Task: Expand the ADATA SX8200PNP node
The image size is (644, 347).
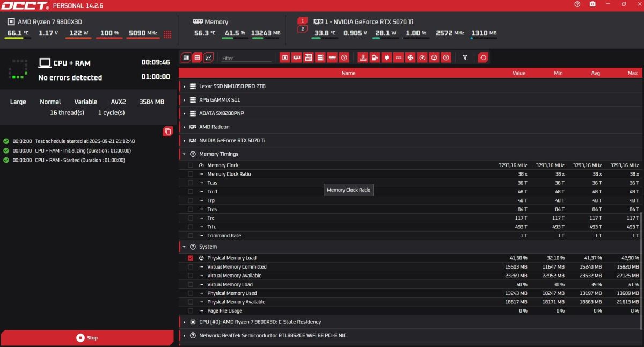Action: (184, 113)
